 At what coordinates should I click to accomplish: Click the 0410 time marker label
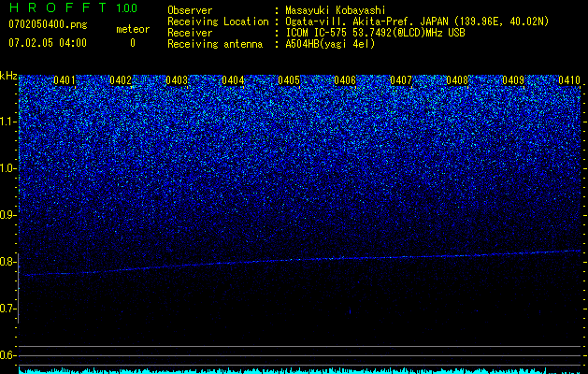569,80
